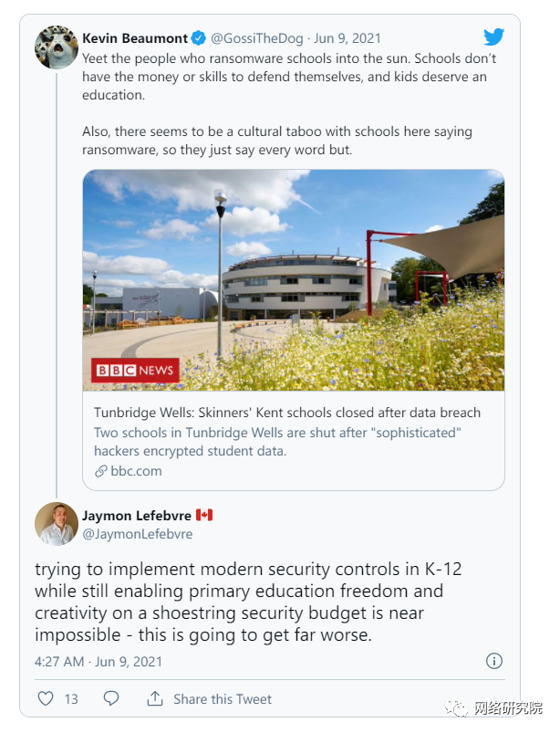The height and width of the screenshot is (733, 560).
Task: Click the share arrow icon
Action: tap(155, 698)
